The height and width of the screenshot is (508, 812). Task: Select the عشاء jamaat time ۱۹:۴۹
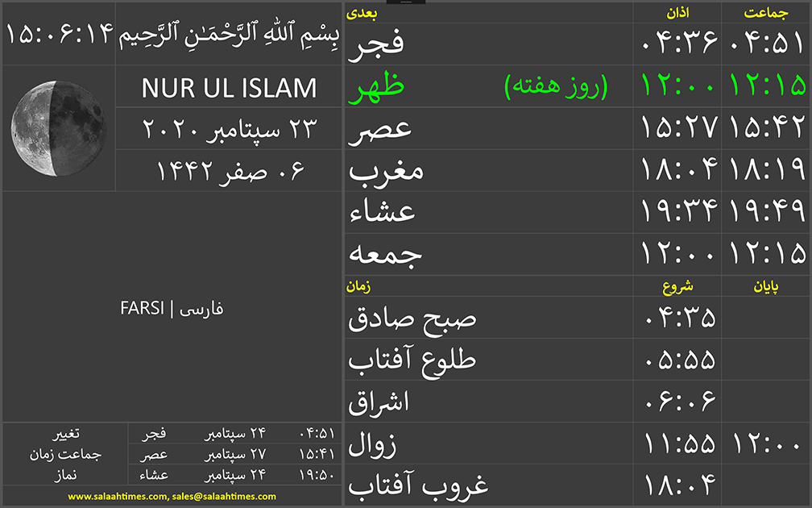click(x=766, y=212)
